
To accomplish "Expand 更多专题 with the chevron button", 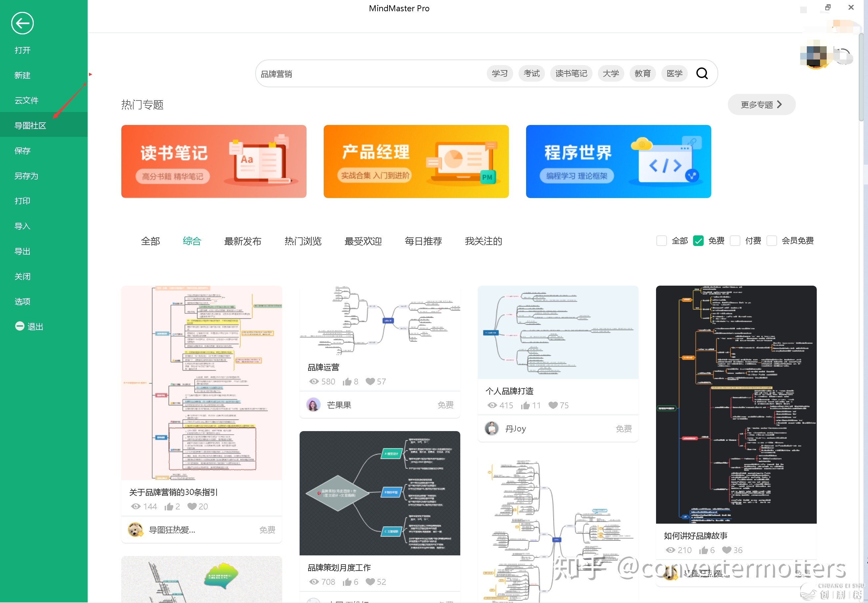I will click(762, 105).
